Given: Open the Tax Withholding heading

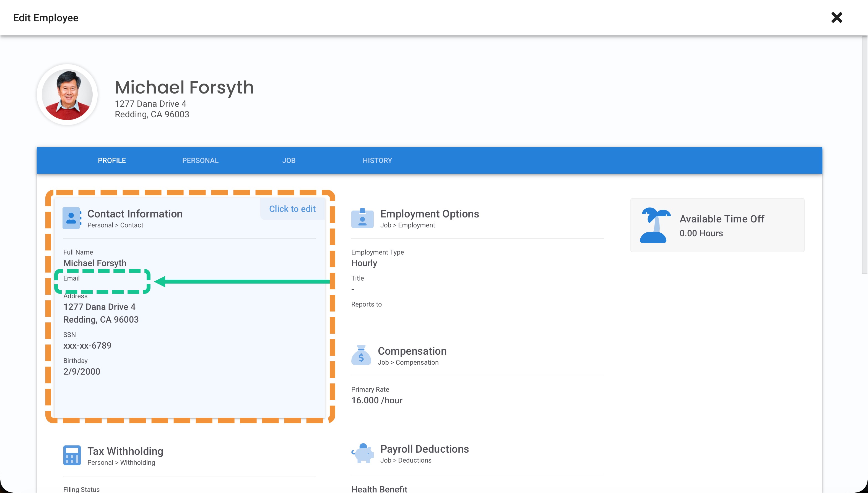Looking at the screenshot, I should coord(125,451).
